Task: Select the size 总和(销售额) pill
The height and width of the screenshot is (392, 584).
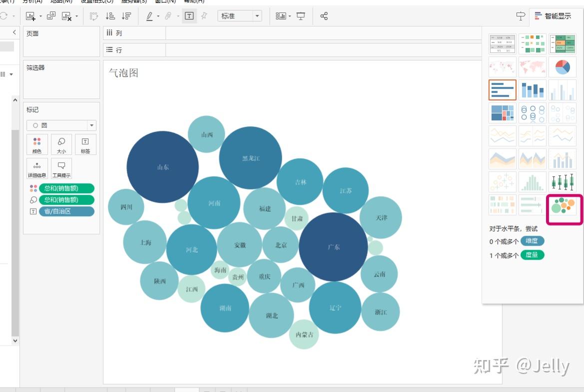Action: click(66, 200)
